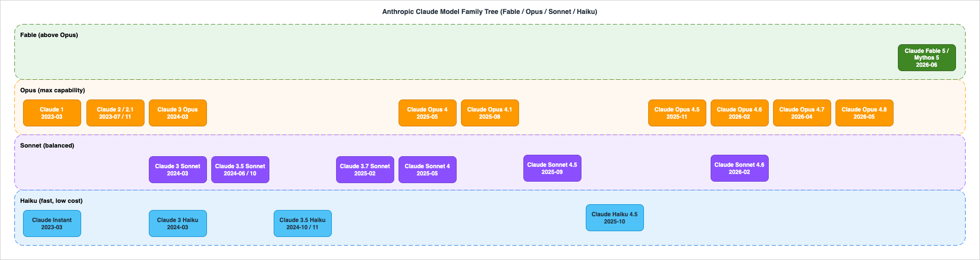Select the Claude 3 Sonnet node
The image size is (980, 260).
point(178,170)
